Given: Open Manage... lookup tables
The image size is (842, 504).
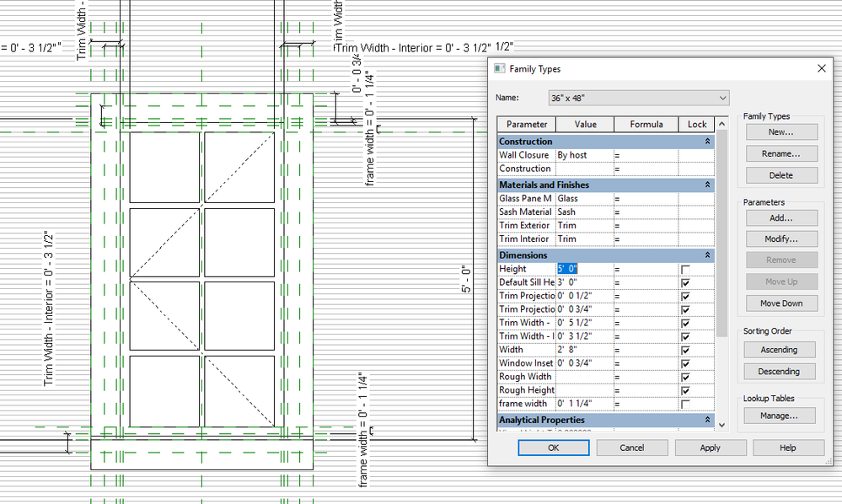Looking at the screenshot, I should pyautogui.click(x=779, y=416).
